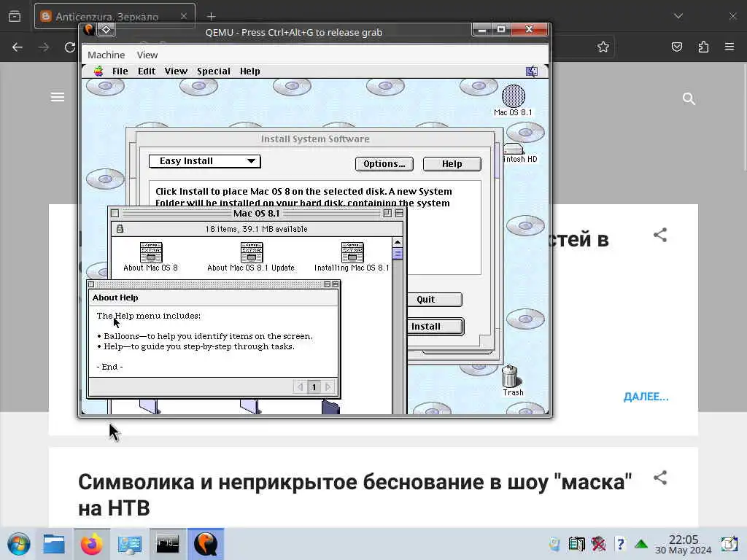Open the taskbar start menu button

pos(18,544)
